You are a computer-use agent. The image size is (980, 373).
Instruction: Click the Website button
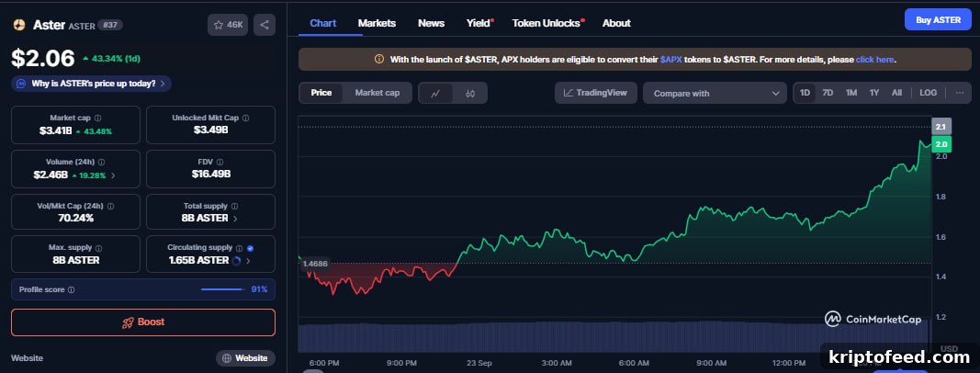[245, 358]
